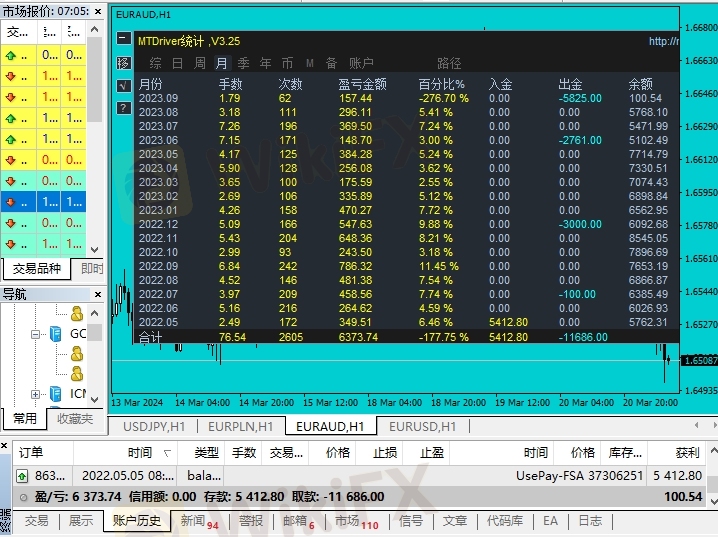Close the 导航 navigator panel
Image resolution: width=718 pixels, height=537 pixels.
pos(96,294)
